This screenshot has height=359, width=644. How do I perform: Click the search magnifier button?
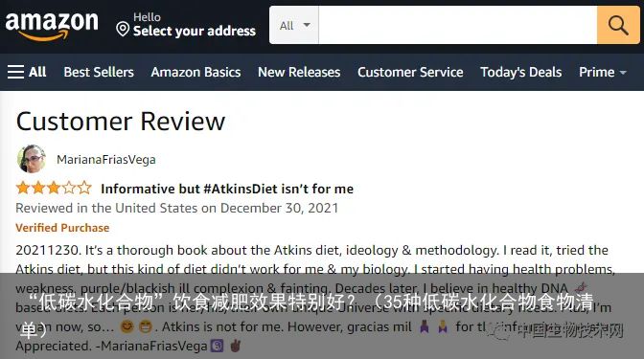click(618, 25)
